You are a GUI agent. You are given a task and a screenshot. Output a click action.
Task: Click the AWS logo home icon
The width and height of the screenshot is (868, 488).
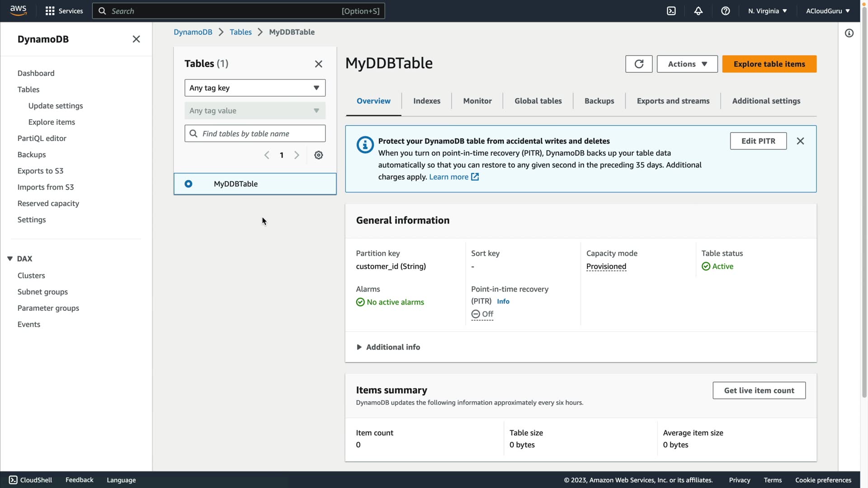[18, 10]
